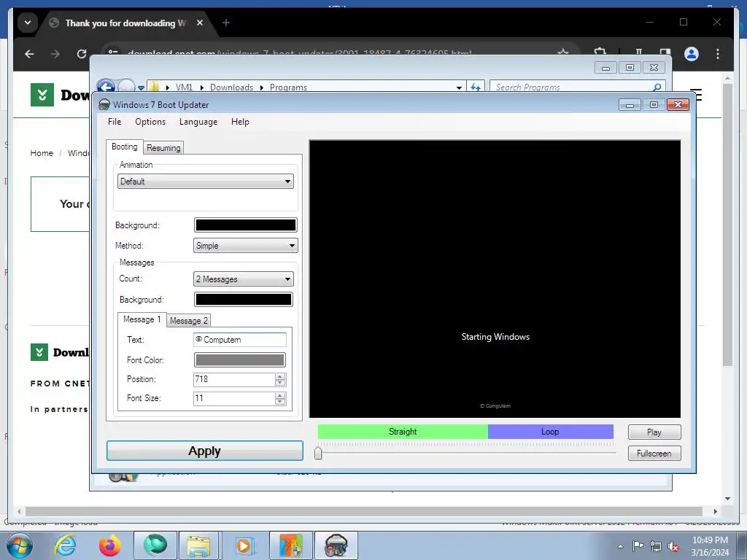747x560 pixels.
Task: Click the Explorer refresh icon
Action: [x=476, y=87]
